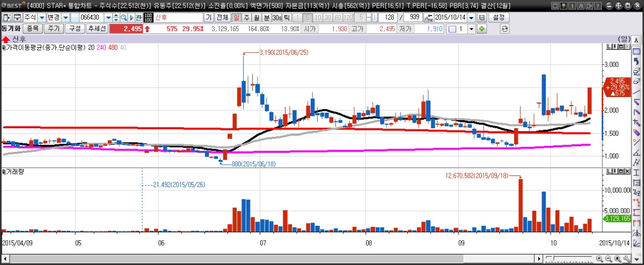Image resolution: width=644 pixels, height=265 pixels.
Task: Select the 주 weekly period toggle
Action: [x=246, y=17]
